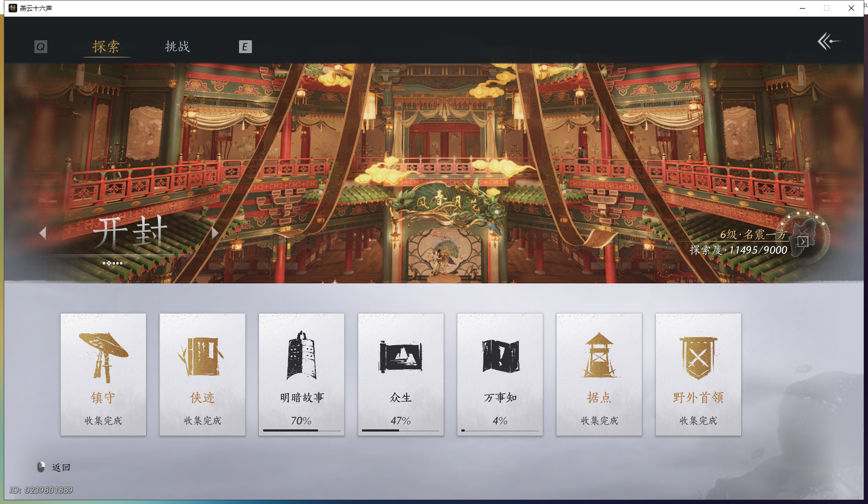The image size is (868, 504).
Task: Click the 万事知 folding book icon
Action: (x=500, y=354)
